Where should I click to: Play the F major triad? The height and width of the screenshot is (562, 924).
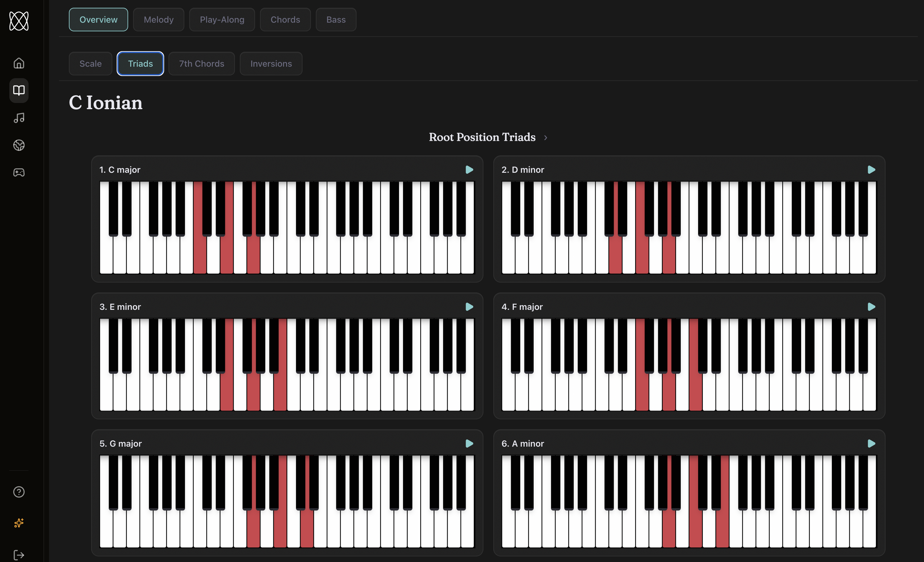tap(872, 307)
